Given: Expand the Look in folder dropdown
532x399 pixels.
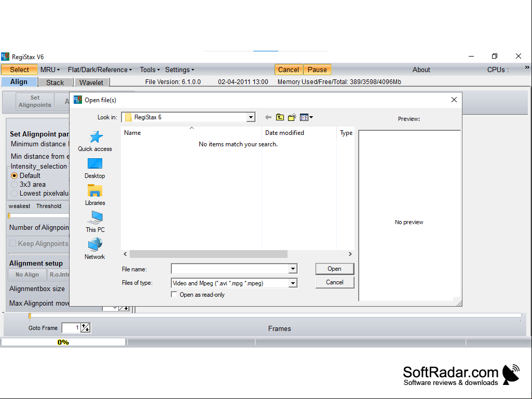Looking at the screenshot, I should pos(251,117).
